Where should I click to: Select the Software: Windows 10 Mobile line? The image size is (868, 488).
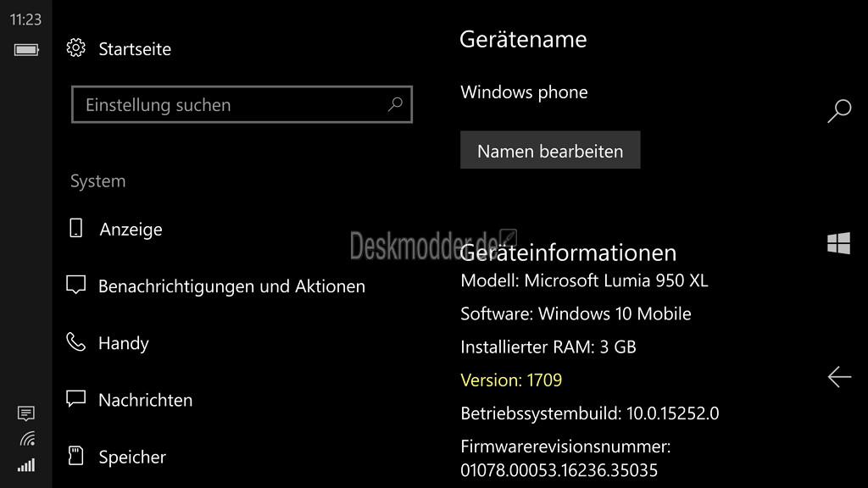[576, 313]
